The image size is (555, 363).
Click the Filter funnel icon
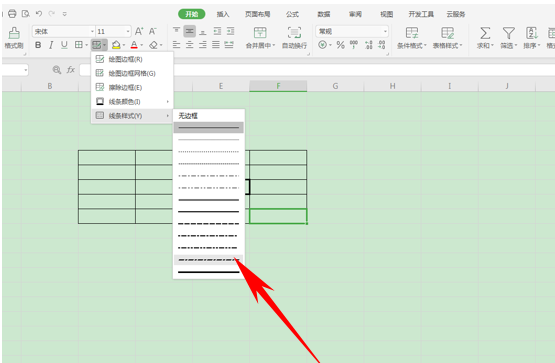point(509,33)
